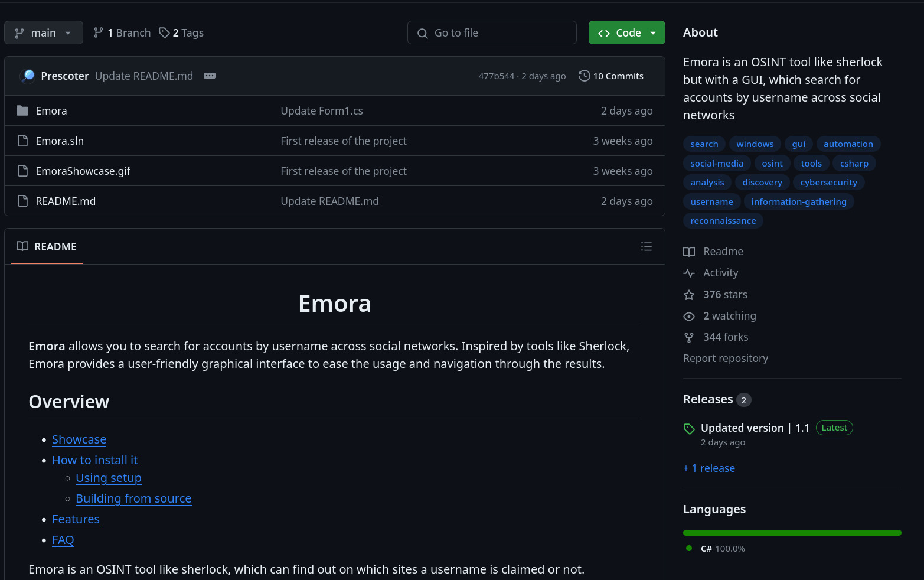Select the automation topic tag
Image resolution: width=924 pixels, height=580 pixels.
click(848, 144)
